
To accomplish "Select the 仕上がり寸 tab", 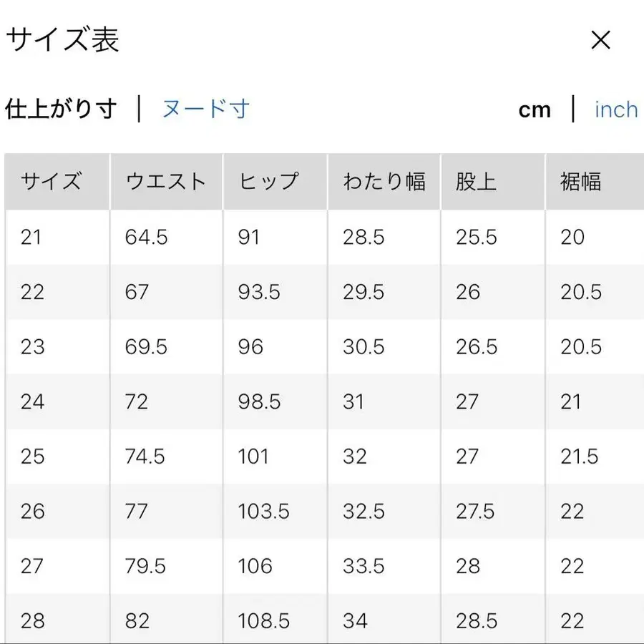I will [x=61, y=109].
